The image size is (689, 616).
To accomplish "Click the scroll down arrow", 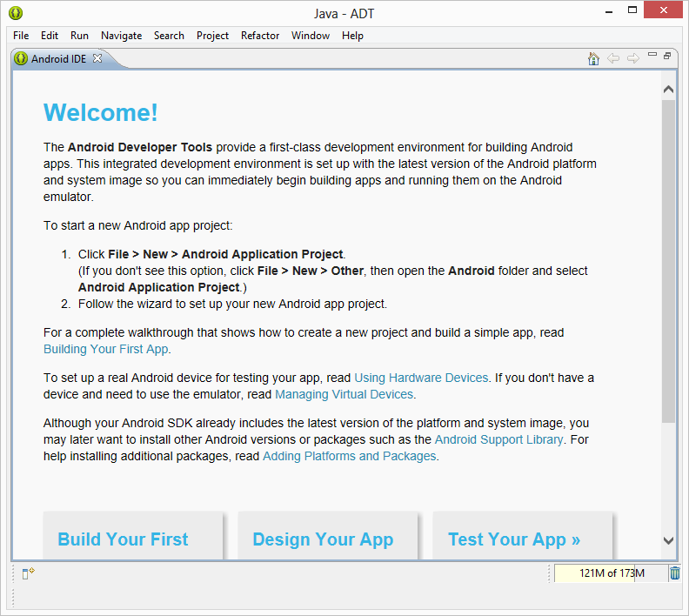I will 668,540.
